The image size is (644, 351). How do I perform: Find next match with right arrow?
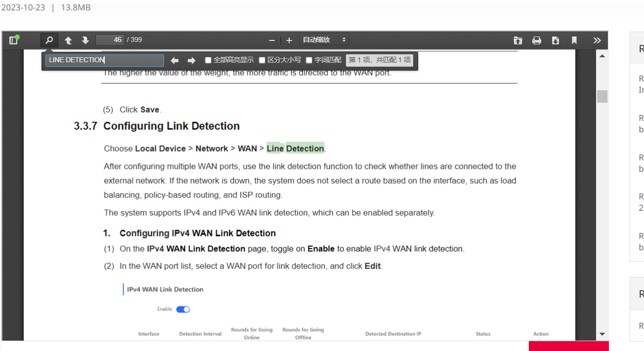(191, 60)
